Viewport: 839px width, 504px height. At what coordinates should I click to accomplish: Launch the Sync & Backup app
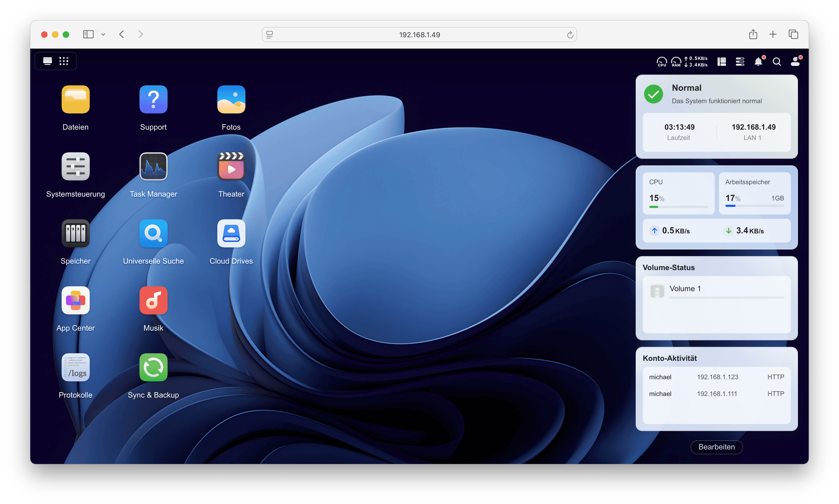[x=153, y=367]
